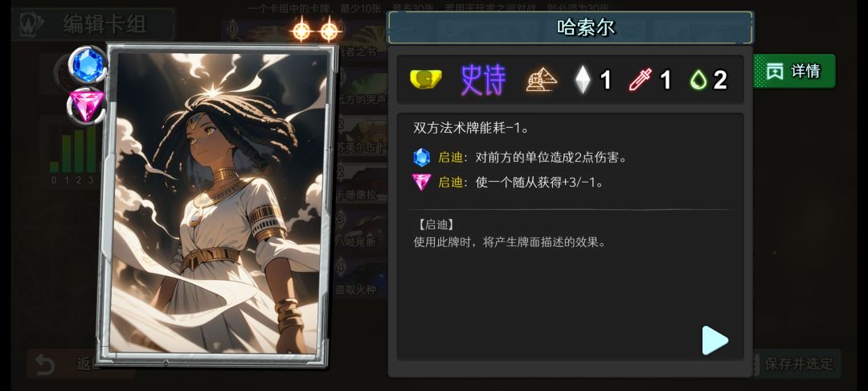868x391 pixels.
Task: Click the white crystal cost icon
Action: pyautogui.click(x=583, y=80)
